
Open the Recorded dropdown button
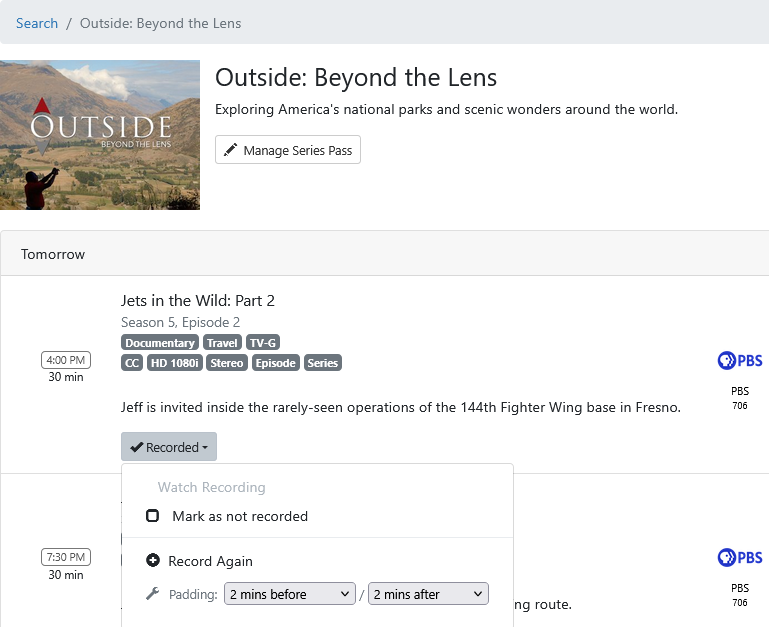point(169,447)
